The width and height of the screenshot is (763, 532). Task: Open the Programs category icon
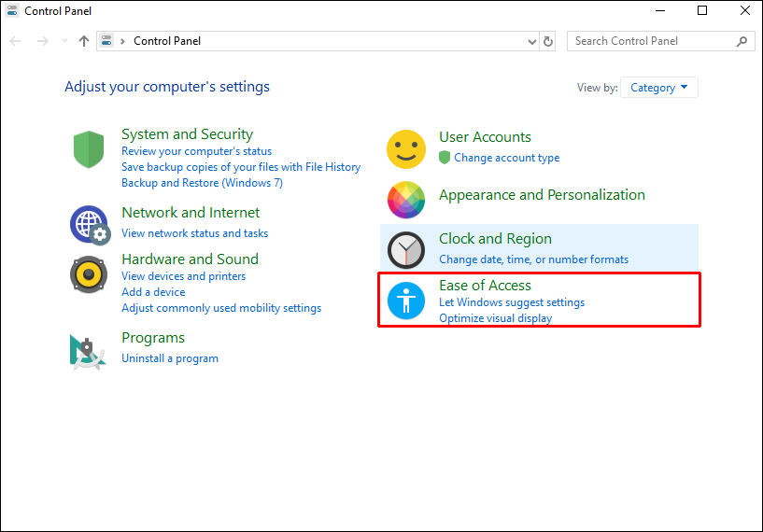[x=87, y=350]
